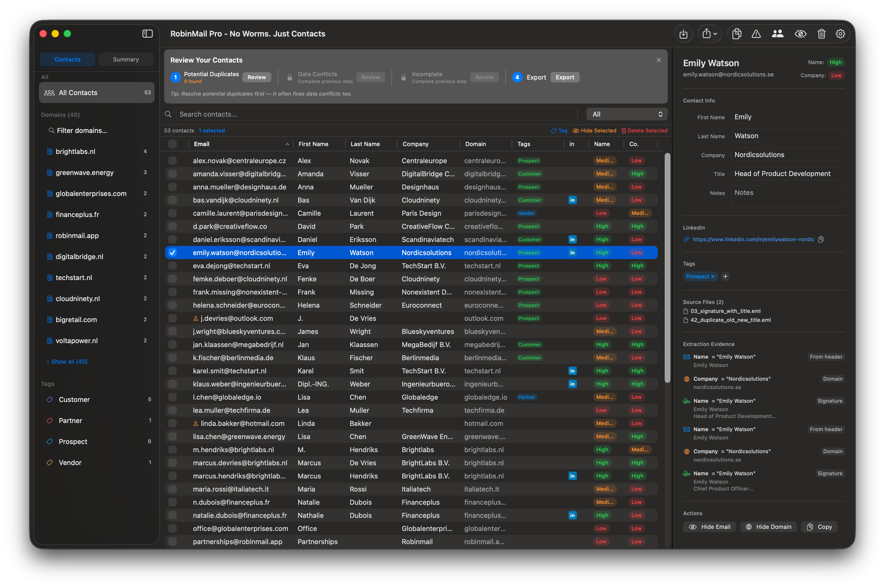Click Review next to Potential Duplicates
Screen dimensions: 885x588
(x=257, y=77)
